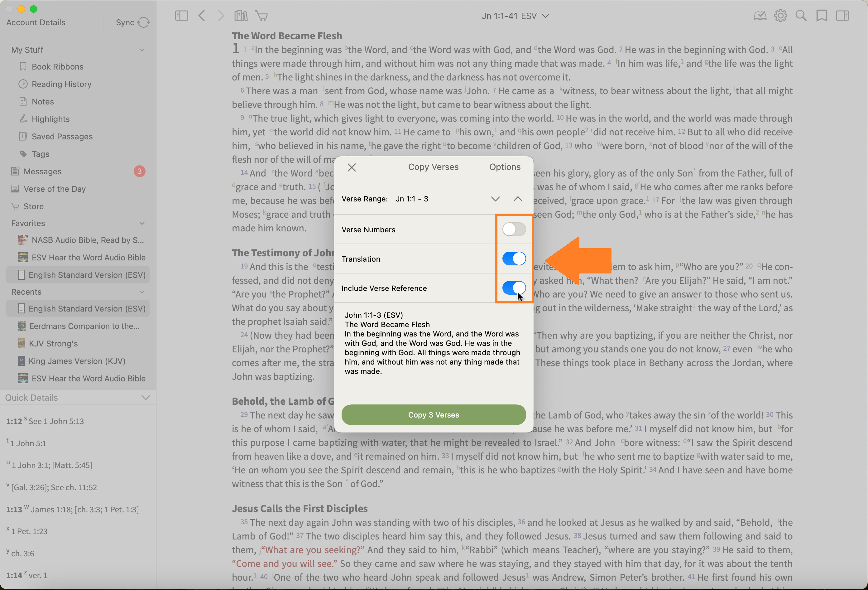Click the Verse Range Jn 1:1 - 3 value

tap(412, 199)
